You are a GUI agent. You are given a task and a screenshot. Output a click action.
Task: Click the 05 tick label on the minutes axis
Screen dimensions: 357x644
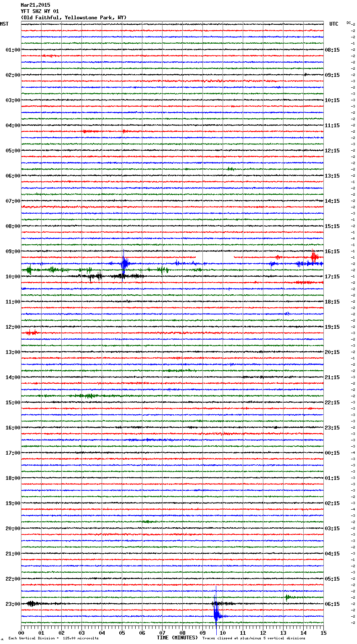(x=122, y=633)
